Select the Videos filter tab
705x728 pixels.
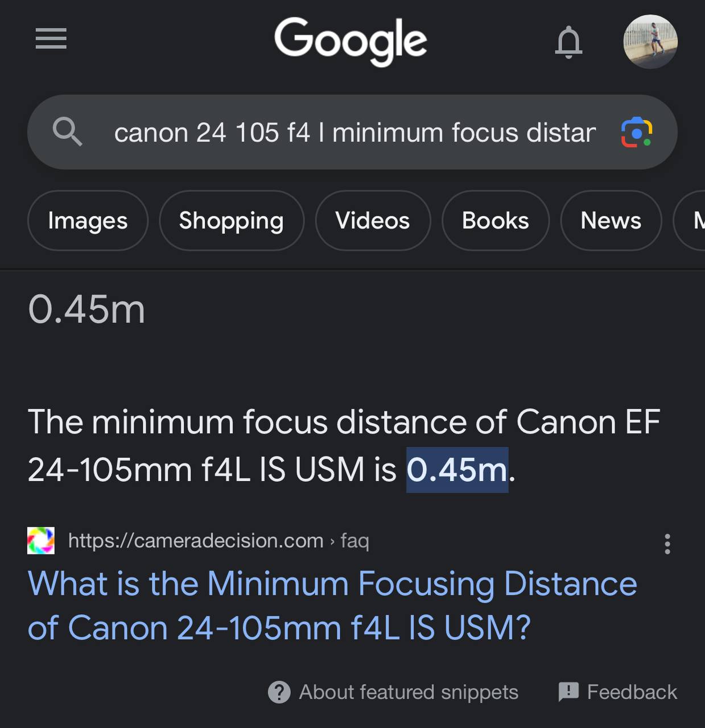tap(373, 221)
